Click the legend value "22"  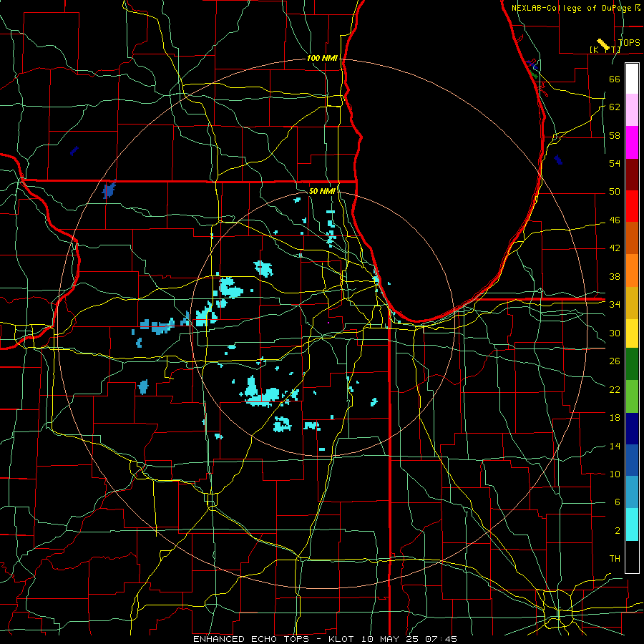pos(615,389)
